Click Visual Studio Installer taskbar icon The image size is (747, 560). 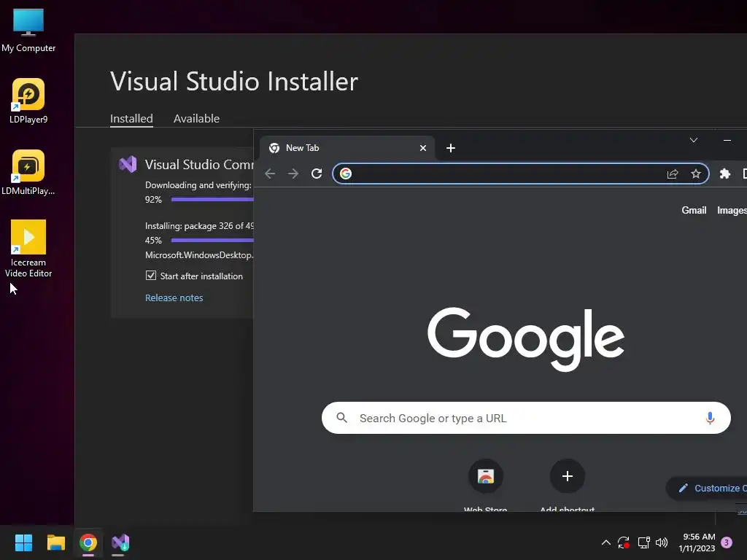[120, 542]
